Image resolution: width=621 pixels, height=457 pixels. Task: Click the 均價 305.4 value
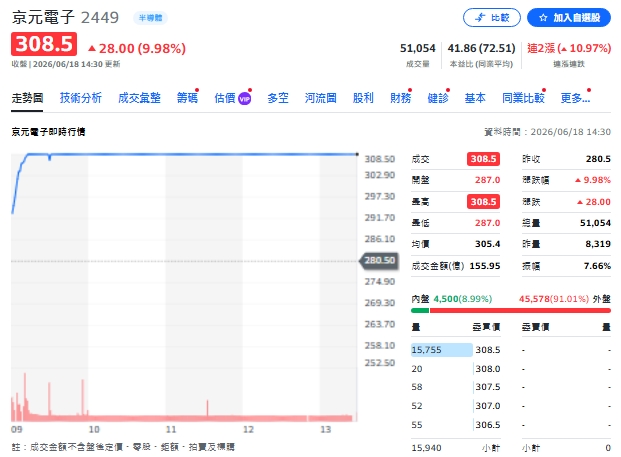coord(488,244)
